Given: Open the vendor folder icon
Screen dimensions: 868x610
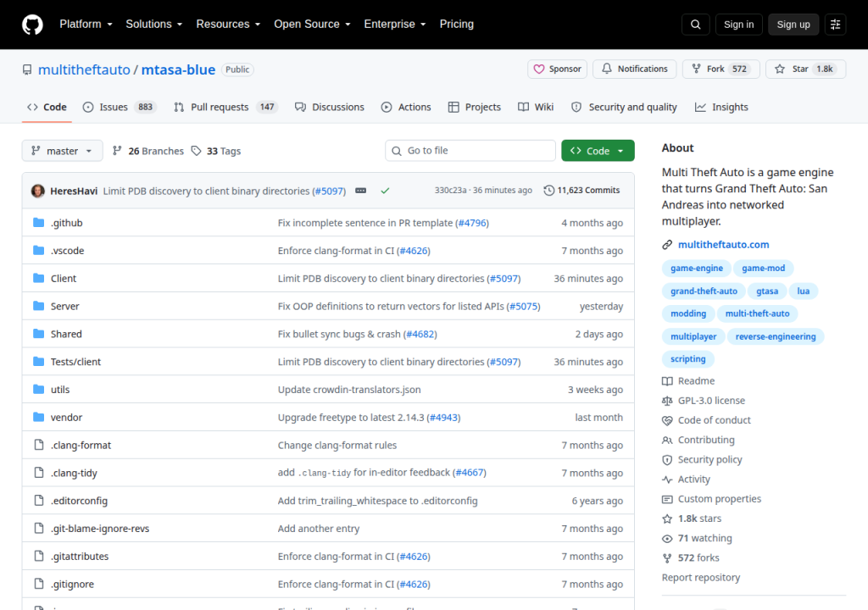Looking at the screenshot, I should coord(39,417).
